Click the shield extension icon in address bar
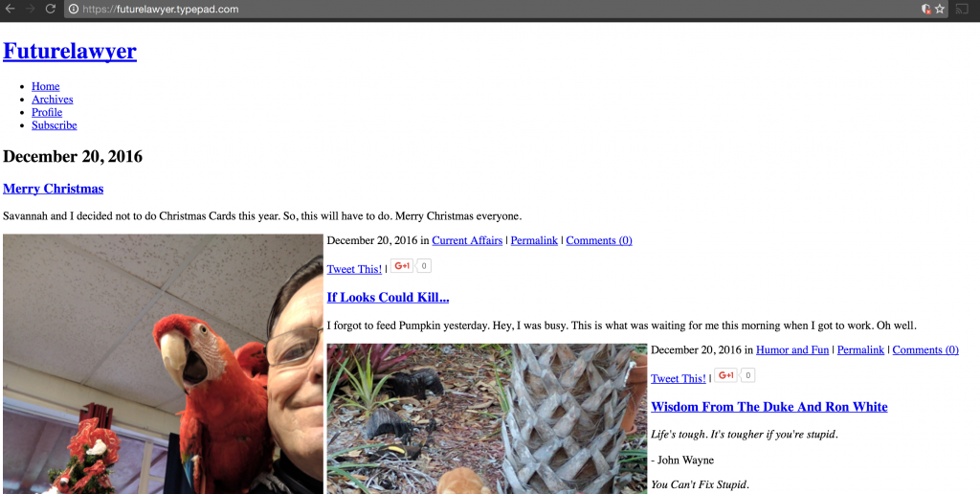 [926, 10]
